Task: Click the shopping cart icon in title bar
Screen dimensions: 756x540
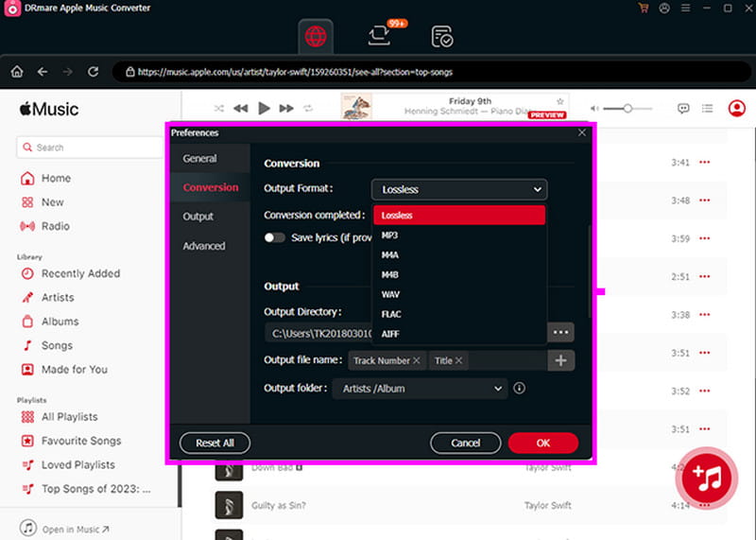Action: click(644, 9)
